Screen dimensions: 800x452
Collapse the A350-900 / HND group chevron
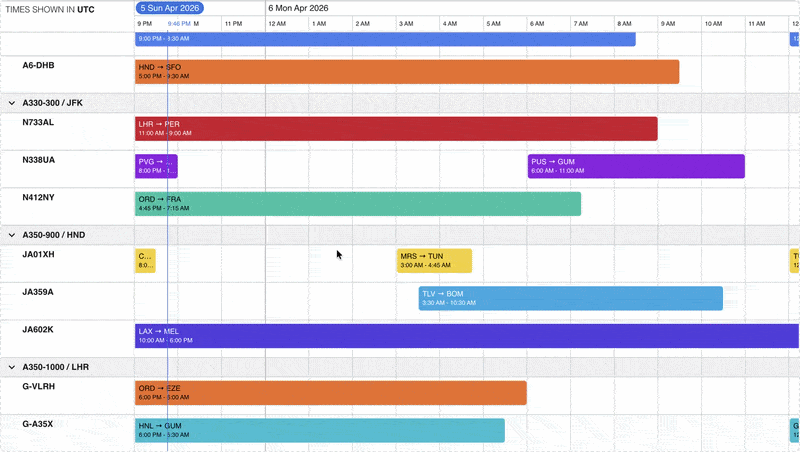pos(12,235)
